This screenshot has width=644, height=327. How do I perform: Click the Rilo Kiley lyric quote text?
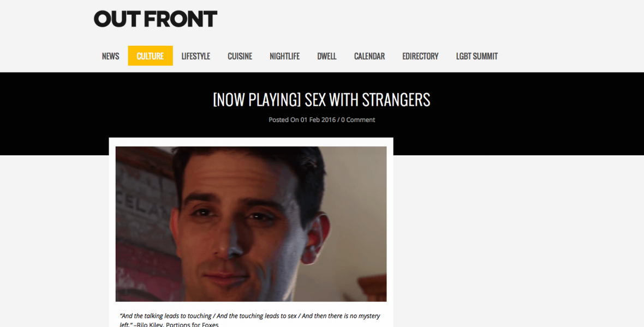tap(250, 320)
